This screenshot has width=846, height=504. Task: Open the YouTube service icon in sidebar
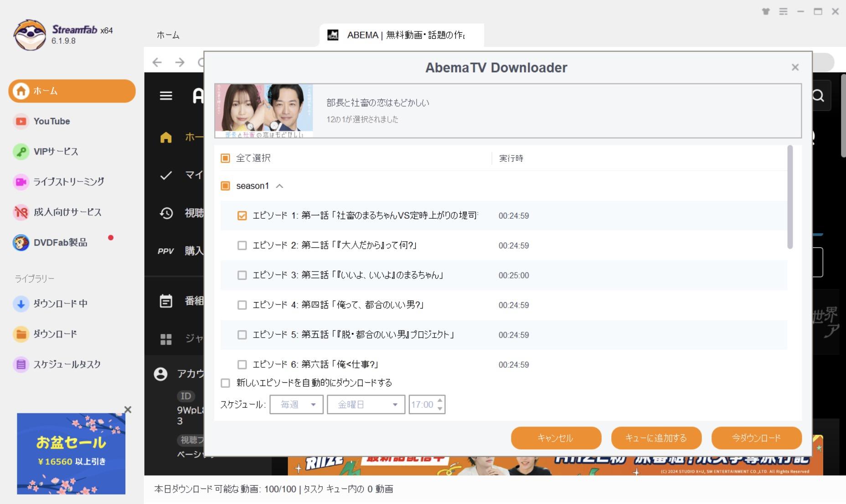click(x=21, y=121)
